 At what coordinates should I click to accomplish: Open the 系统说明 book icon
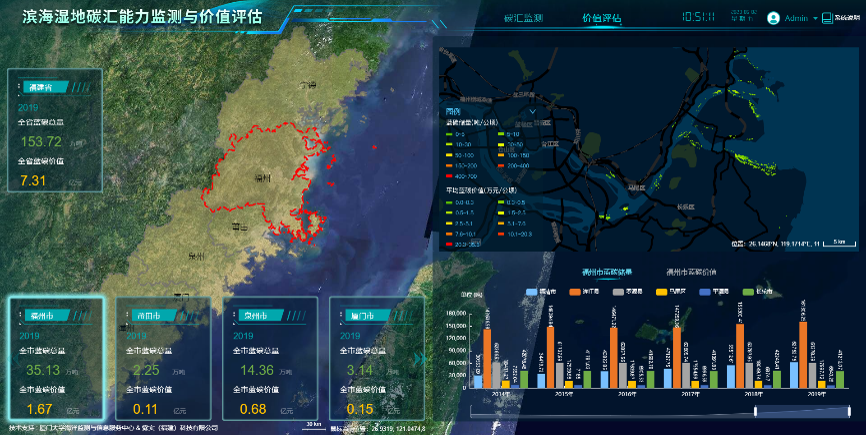pyautogui.click(x=827, y=18)
